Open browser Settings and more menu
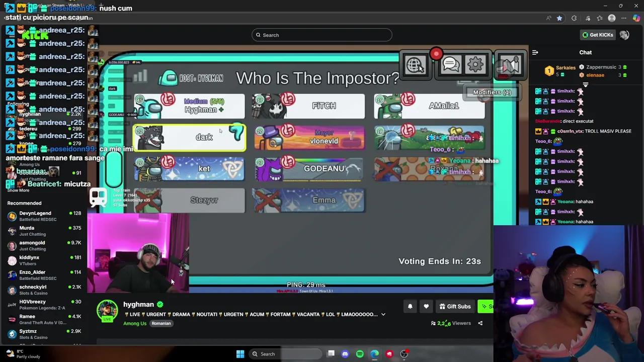 624,19
